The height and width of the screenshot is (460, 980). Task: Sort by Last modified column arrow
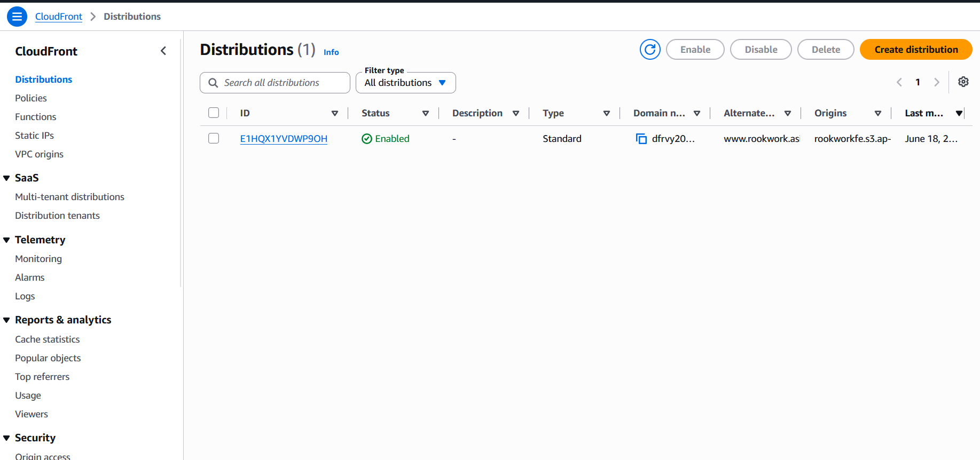click(959, 113)
